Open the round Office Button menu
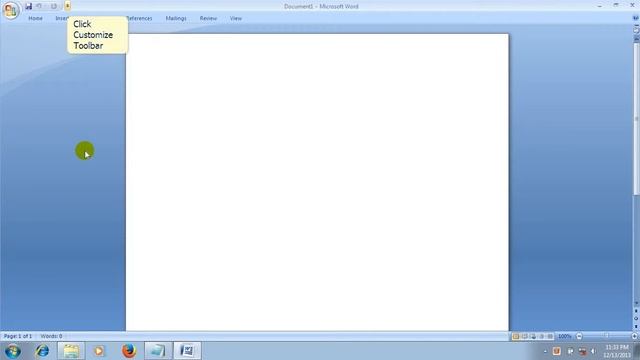This screenshot has width=640, height=360. tap(11, 10)
